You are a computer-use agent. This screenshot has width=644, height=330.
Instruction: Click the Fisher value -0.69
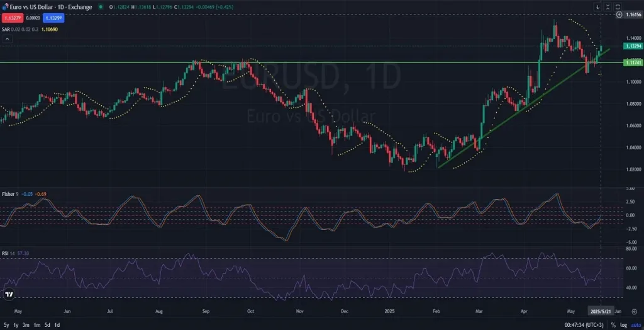[41, 194]
